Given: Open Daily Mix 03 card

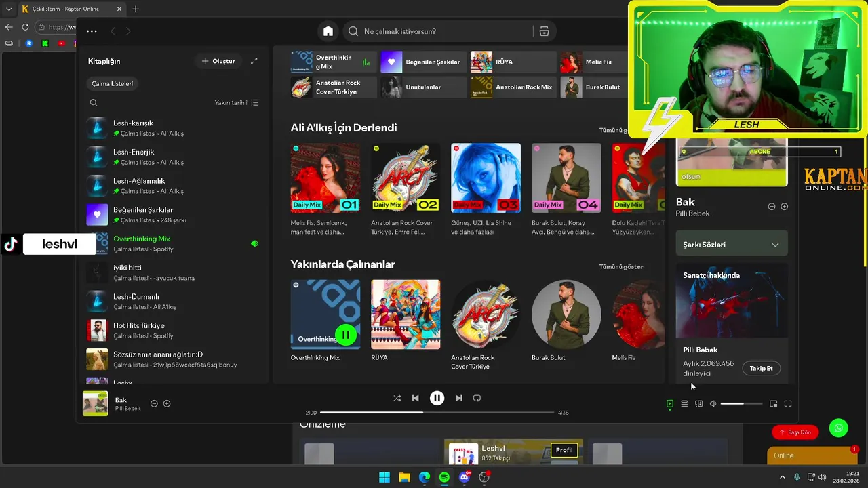Looking at the screenshot, I should point(486,190).
